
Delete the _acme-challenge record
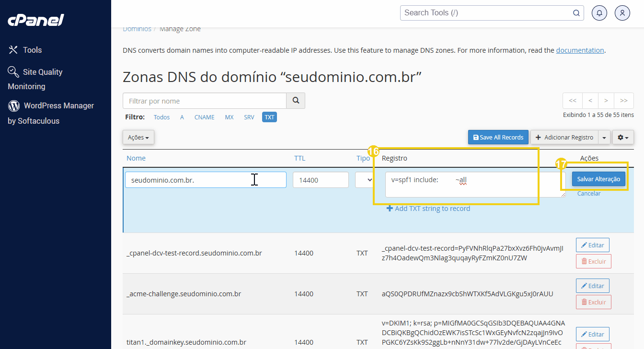point(594,302)
